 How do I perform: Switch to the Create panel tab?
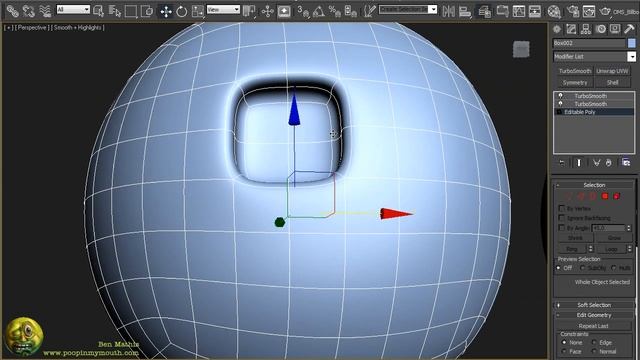click(x=557, y=29)
